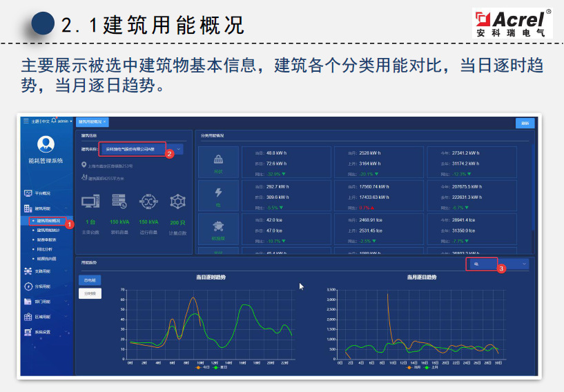
Task: Toggle the hamburger menu icon
Action: 26,121
